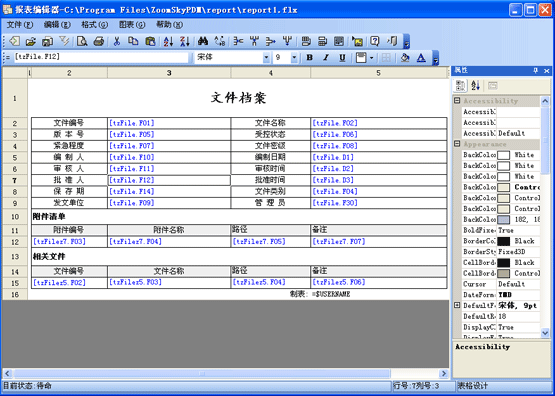Click the replace icon next to binoculars
The image size is (555, 396).
tap(220, 41)
